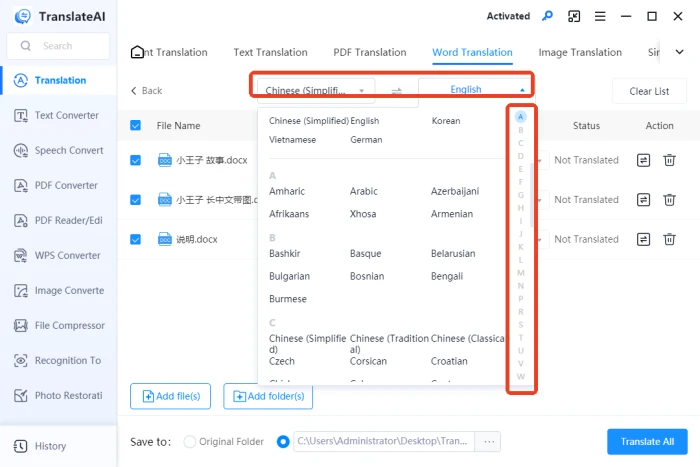Choose Korean from recent languages
Viewport: 700px width, 467px height.
[446, 121]
